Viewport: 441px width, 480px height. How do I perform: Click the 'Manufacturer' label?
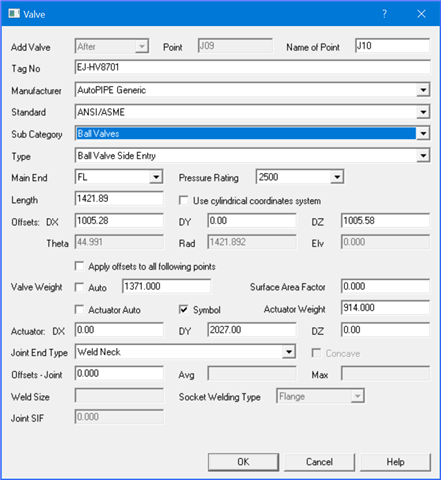[x=36, y=91]
